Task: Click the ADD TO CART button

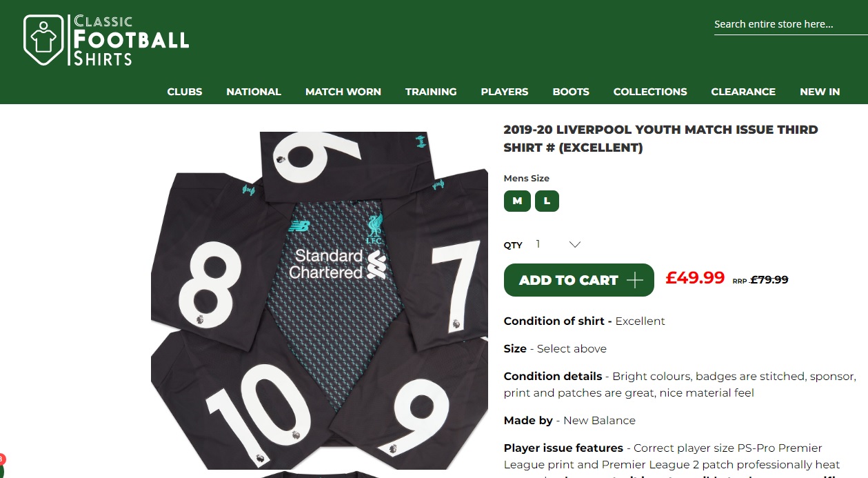Action: (579, 280)
